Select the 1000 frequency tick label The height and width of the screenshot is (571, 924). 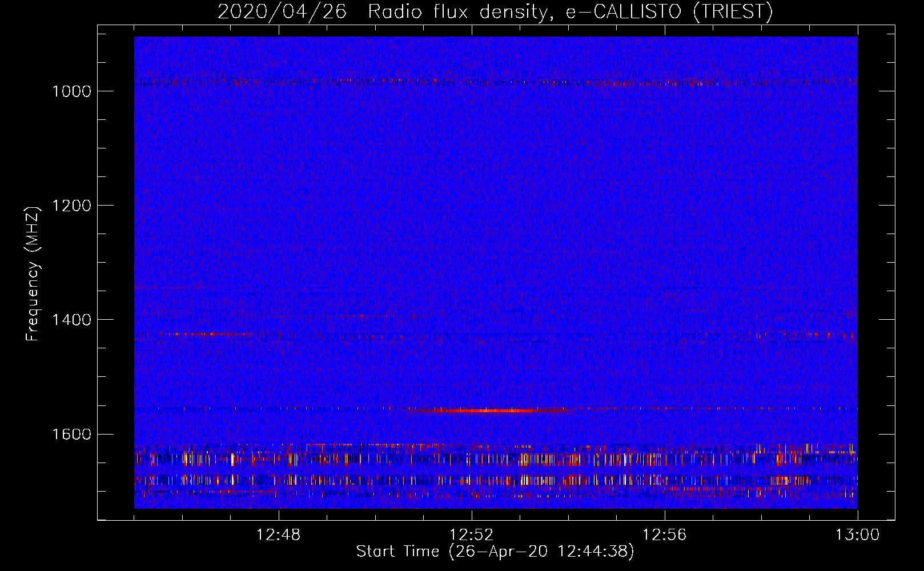[x=71, y=91]
